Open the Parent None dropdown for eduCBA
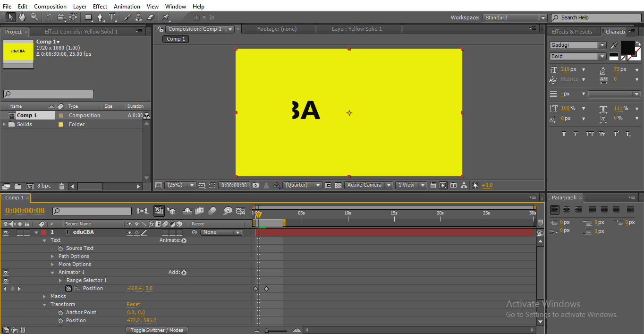The width and height of the screenshot is (644, 334). tap(221, 232)
